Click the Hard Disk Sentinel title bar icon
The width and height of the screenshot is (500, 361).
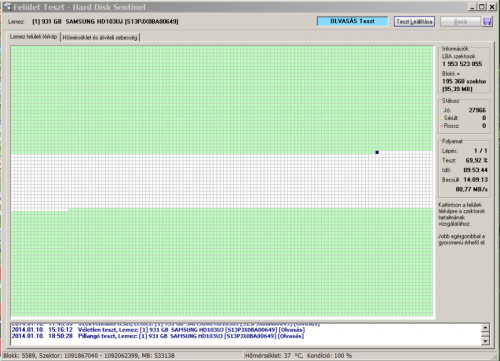pyautogui.click(x=7, y=7)
